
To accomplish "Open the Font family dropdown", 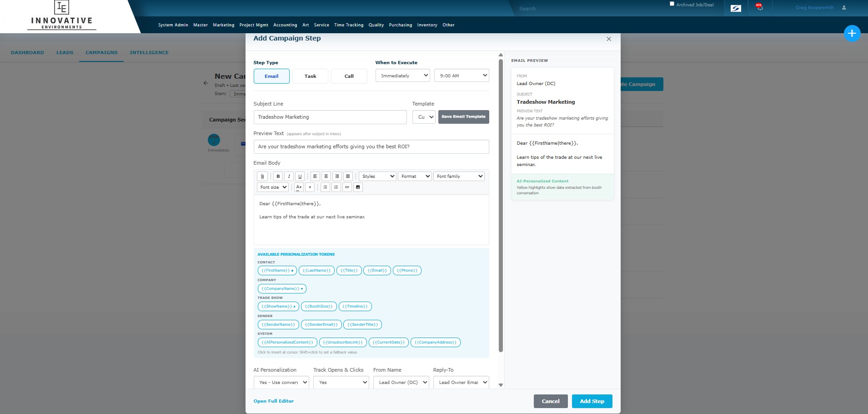I will click(458, 176).
